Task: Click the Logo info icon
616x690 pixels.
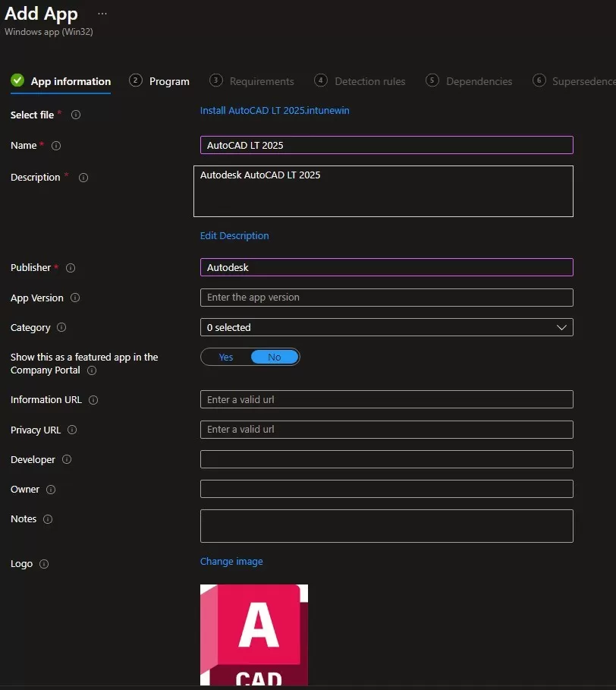Action: (44, 564)
